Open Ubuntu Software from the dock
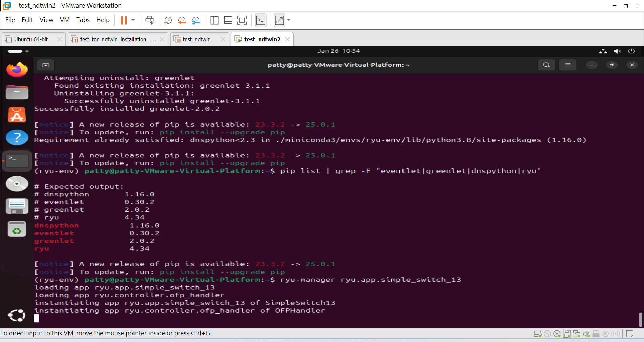Viewport: 644px width, 342px height. click(x=17, y=115)
